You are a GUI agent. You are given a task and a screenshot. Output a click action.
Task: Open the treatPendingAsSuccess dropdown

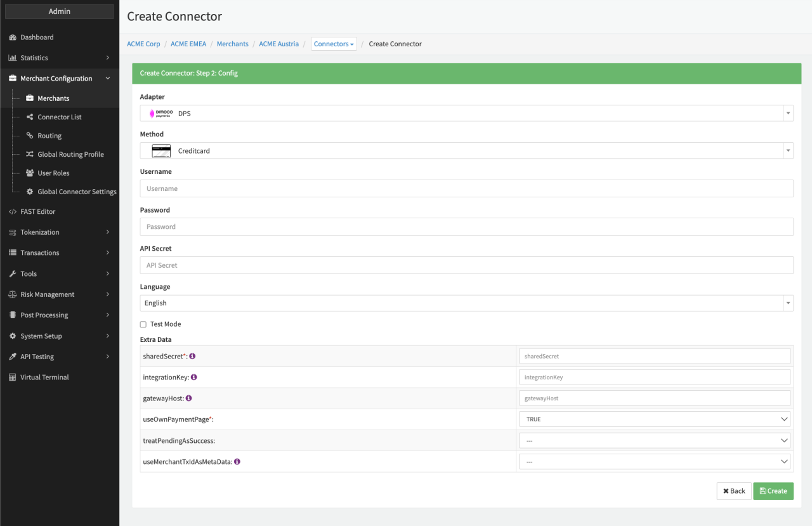coord(654,441)
